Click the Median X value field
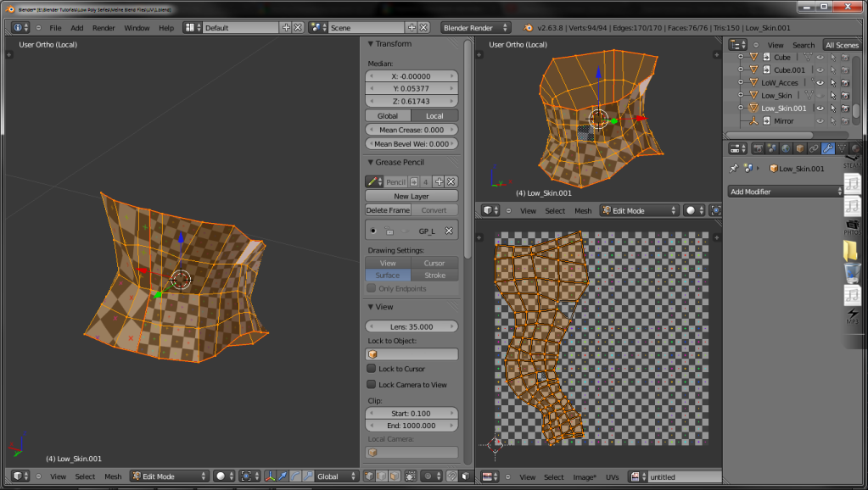 412,75
